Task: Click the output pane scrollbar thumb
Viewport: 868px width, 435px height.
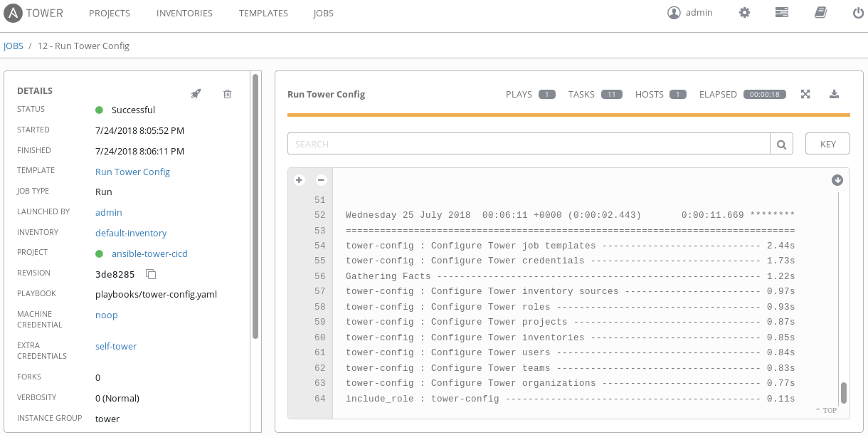Action: (844, 393)
